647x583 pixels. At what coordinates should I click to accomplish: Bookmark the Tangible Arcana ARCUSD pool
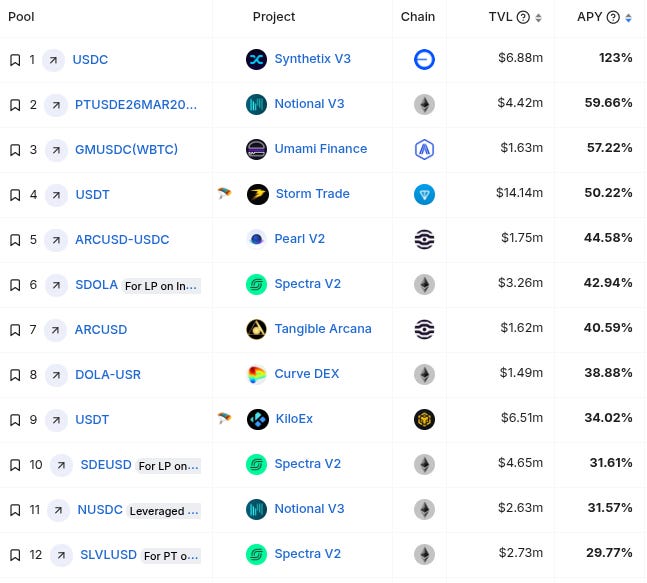15,330
